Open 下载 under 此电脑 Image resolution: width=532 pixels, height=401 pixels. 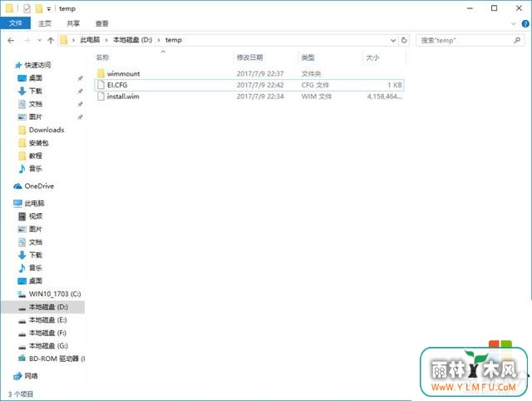point(35,255)
